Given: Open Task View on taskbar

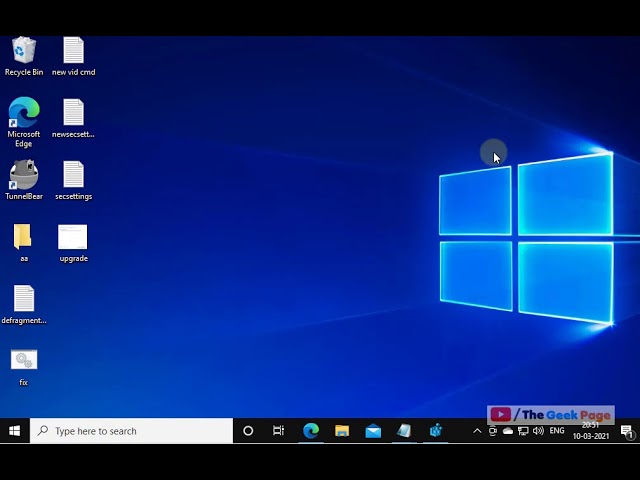Looking at the screenshot, I should (x=278, y=431).
